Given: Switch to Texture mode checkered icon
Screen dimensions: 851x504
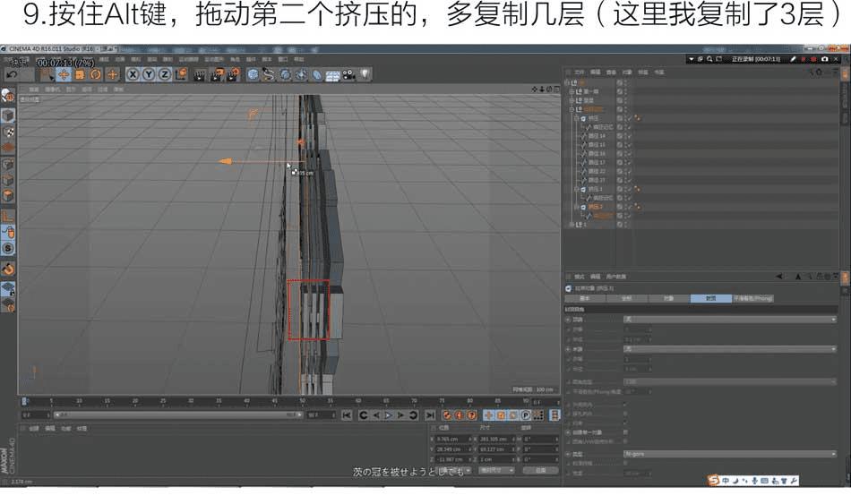Looking at the screenshot, I should coord(7,132).
